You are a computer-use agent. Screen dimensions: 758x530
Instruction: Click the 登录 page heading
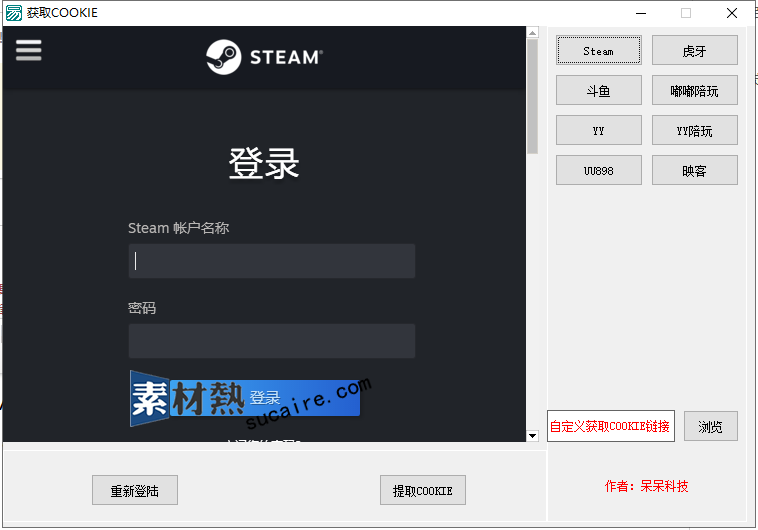pyautogui.click(x=264, y=163)
